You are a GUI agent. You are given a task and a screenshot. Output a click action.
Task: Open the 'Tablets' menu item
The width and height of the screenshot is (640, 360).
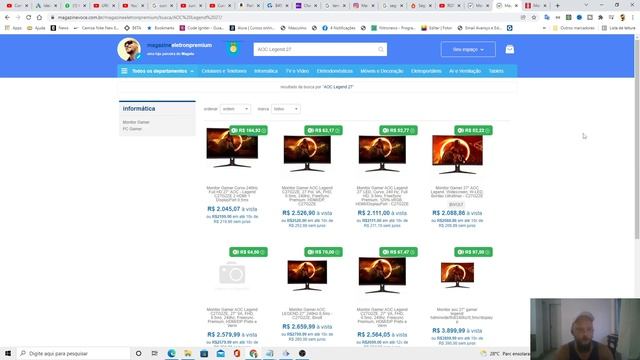coord(496,71)
